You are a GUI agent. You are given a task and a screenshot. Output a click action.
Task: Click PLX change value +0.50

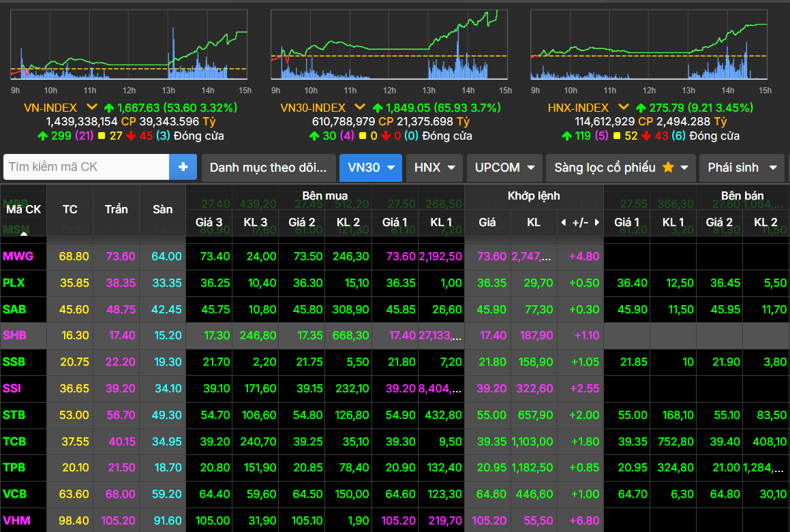click(x=584, y=283)
